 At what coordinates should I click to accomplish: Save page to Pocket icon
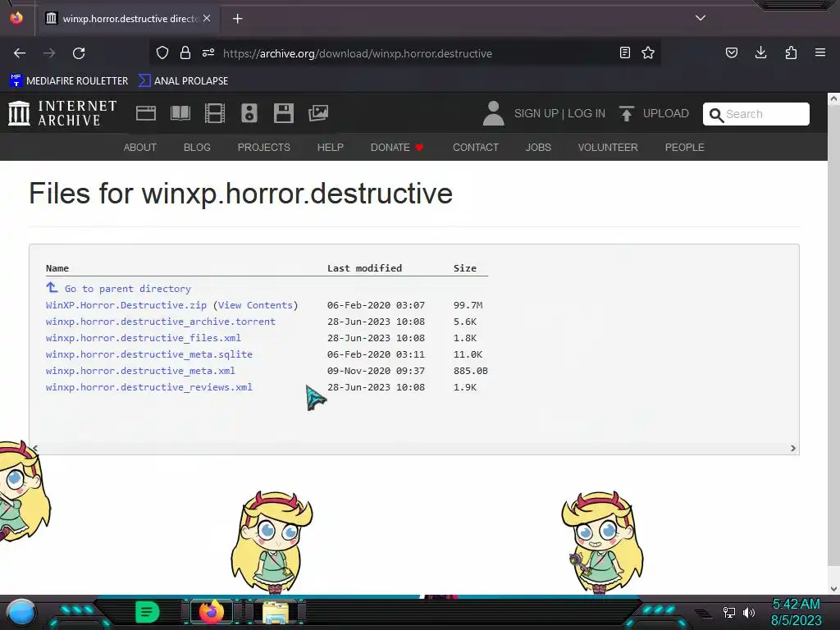pos(732,53)
